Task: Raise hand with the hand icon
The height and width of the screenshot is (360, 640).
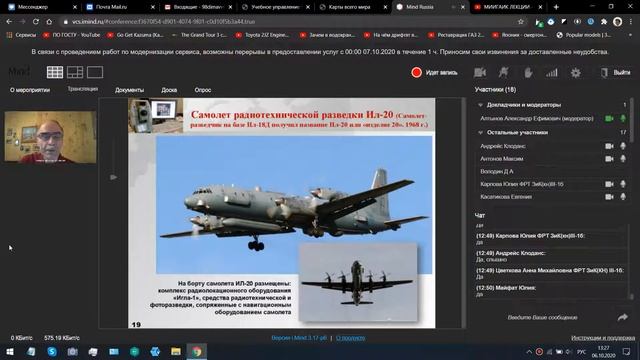Action: [x=528, y=73]
